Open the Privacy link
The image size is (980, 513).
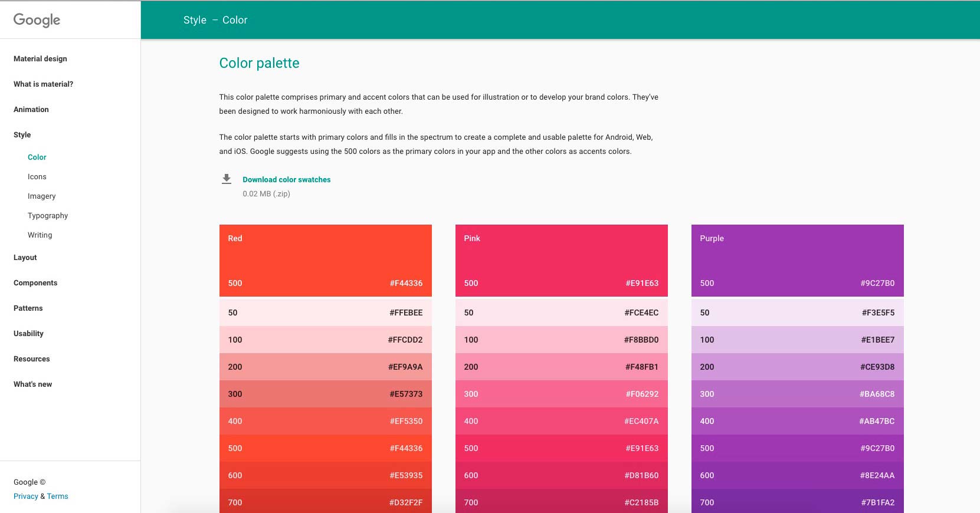coord(26,496)
